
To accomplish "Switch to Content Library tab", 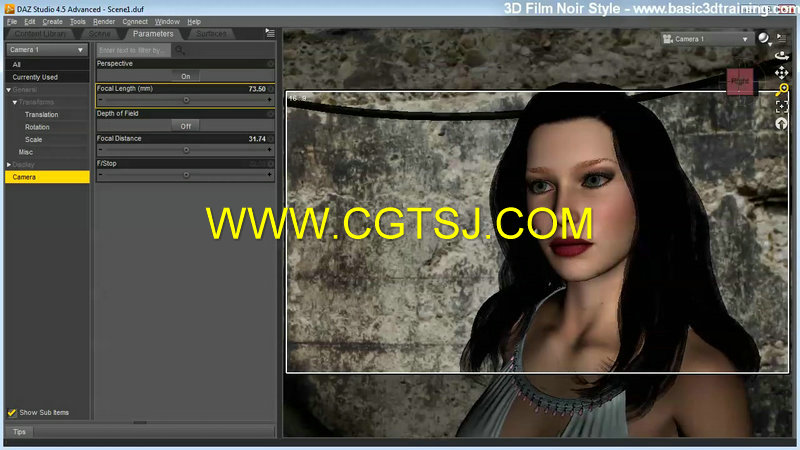I will pyautogui.click(x=40, y=34).
